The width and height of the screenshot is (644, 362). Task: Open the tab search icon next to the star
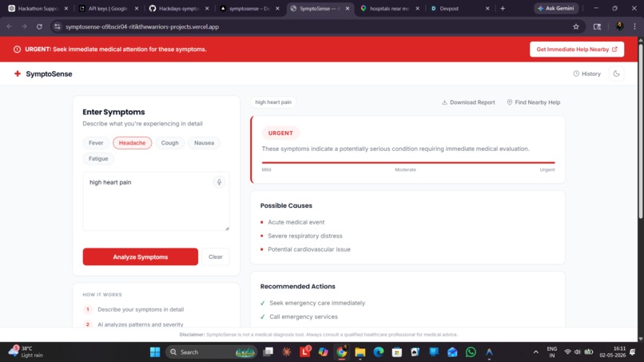(x=597, y=26)
